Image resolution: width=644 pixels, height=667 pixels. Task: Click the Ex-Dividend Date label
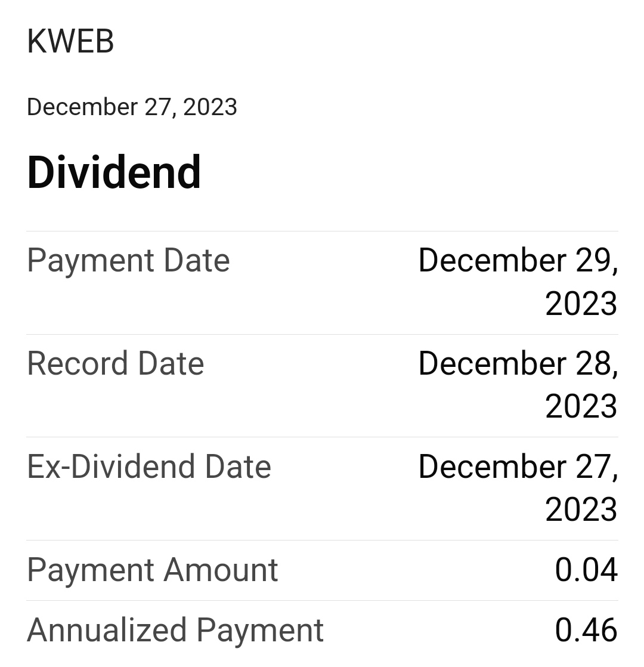(149, 467)
